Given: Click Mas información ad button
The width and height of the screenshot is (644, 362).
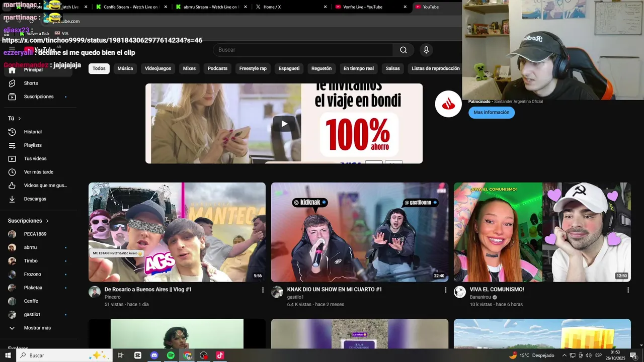Looking at the screenshot, I should [x=492, y=113].
